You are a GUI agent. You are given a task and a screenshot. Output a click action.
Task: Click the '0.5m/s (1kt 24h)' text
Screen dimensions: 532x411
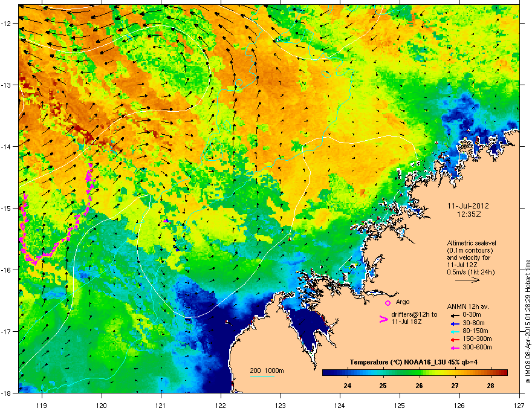coord(470,272)
